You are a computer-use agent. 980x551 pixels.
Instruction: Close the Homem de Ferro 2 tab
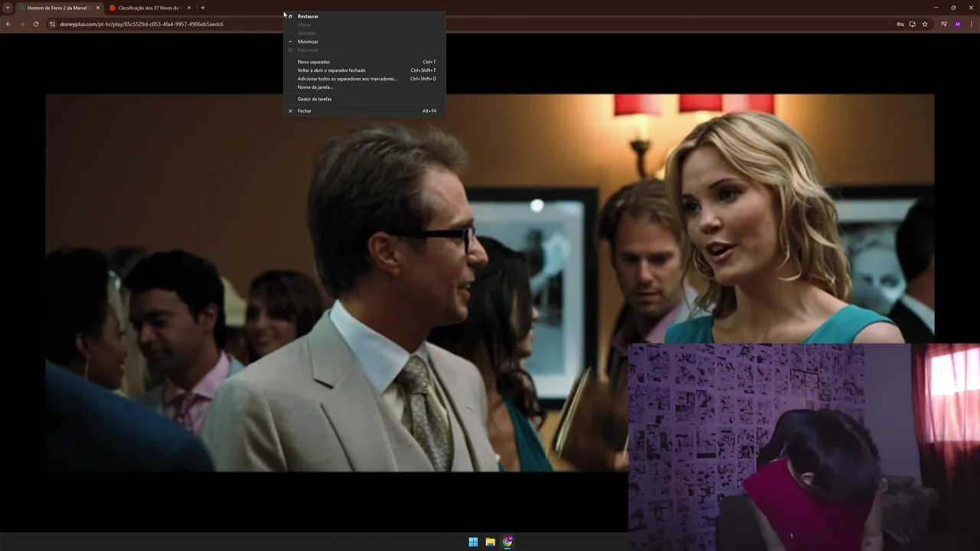tap(98, 8)
